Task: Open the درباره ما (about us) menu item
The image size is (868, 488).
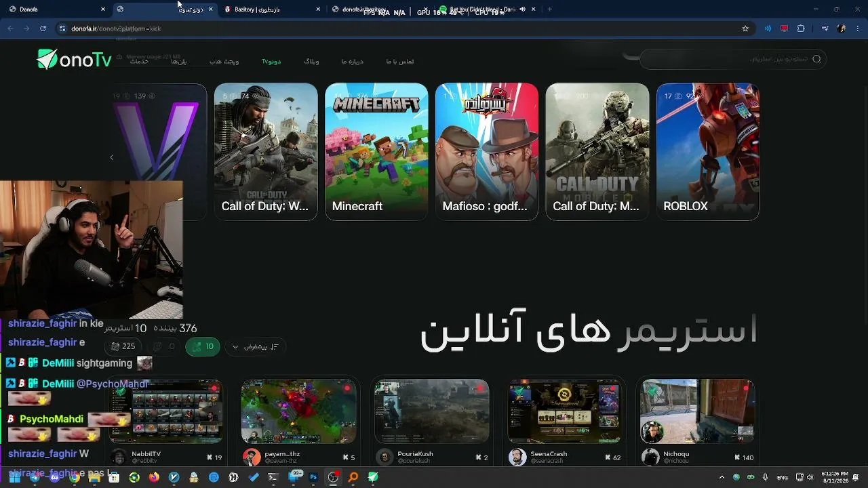Action: coord(353,62)
